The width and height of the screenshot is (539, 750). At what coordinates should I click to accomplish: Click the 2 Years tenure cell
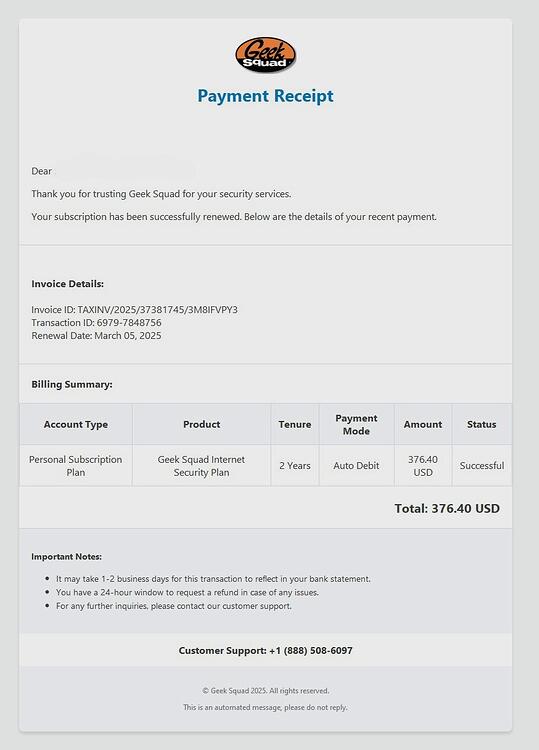pyautogui.click(x=295, y=465)
